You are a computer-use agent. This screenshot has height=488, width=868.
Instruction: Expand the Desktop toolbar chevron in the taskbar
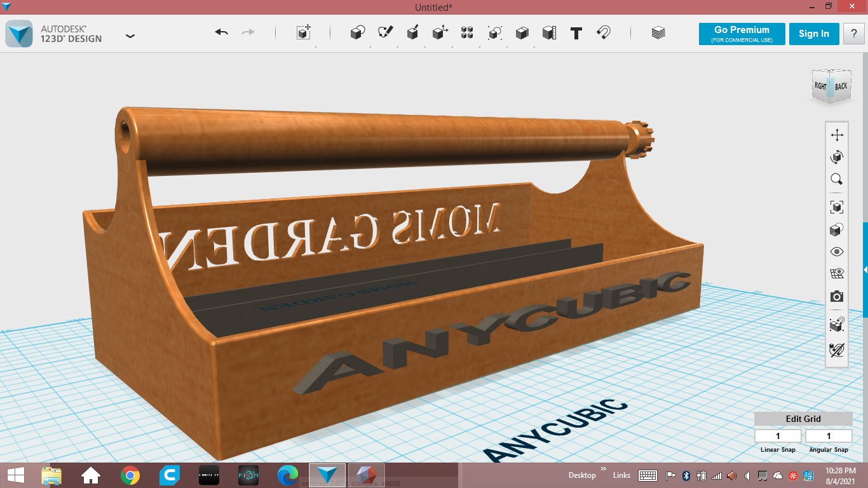coord(604,468)
